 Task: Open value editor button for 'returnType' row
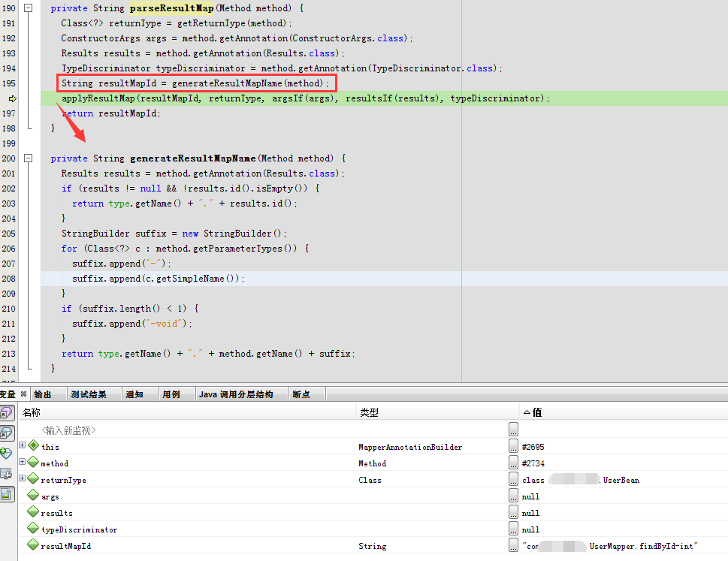pyautogui.click(x=513, y=479)
